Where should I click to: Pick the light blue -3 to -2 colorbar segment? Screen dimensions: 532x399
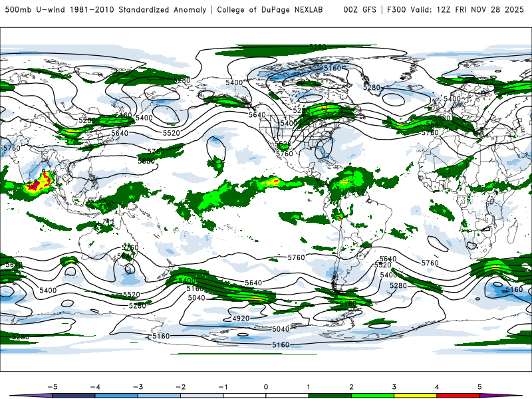pos(159,396)
